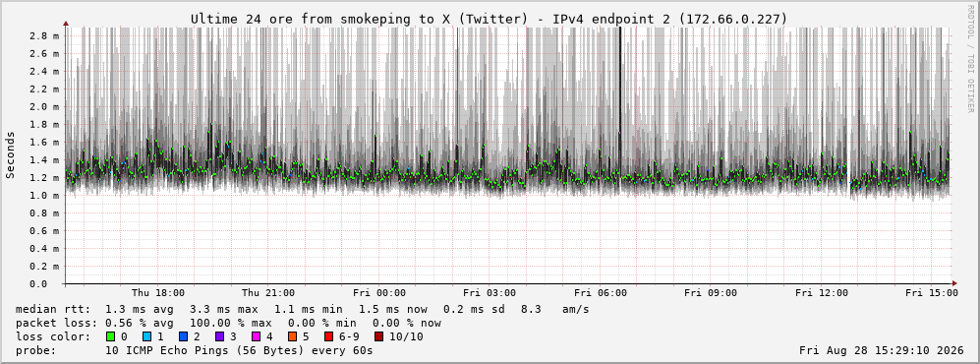Click the Fri Aug 28 15:29:10 2026 timestamp
The height and width of the screenshot is (364, 980).
(x=882, y=350)
